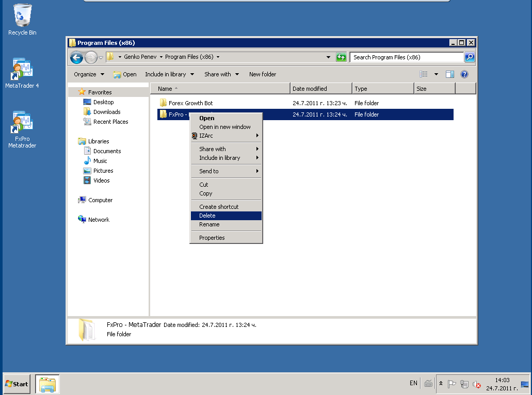Choose Properties from the context menu
Screen dimensions: 532x395
(226, 238)
